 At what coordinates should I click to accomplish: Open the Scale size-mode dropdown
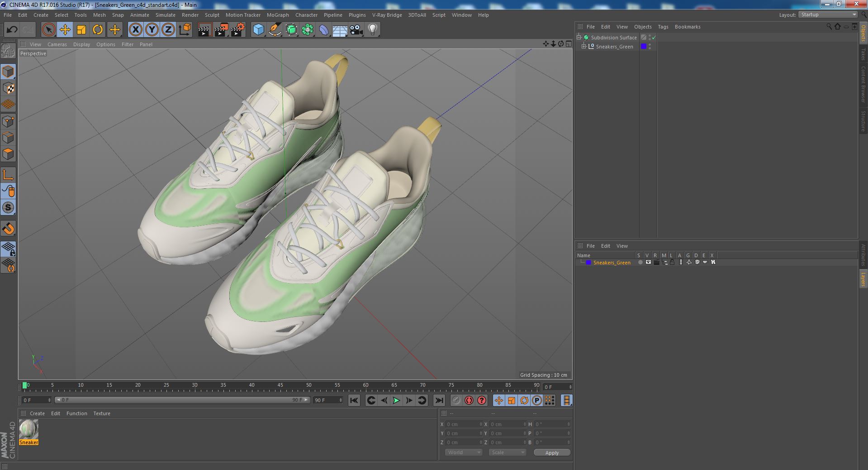[x=508, y=452]
